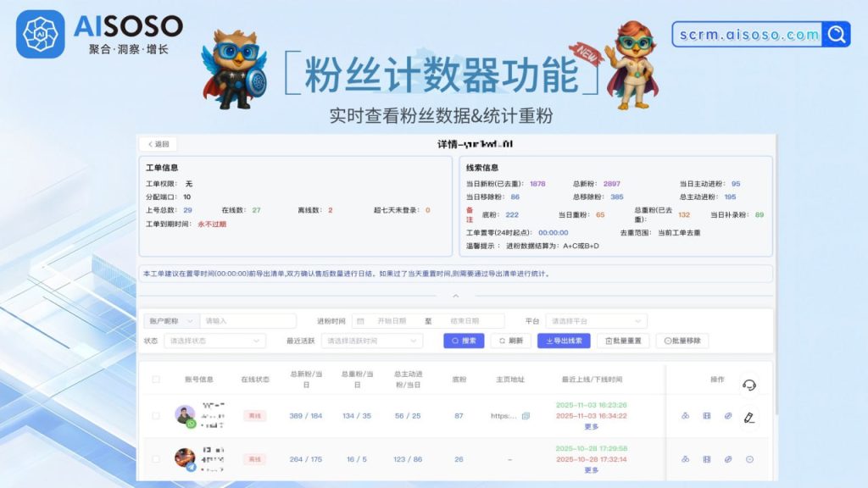Click the magnifier icon beside scrm.aisoso.com
Viewport: 868px width, 488px height.
837,34
